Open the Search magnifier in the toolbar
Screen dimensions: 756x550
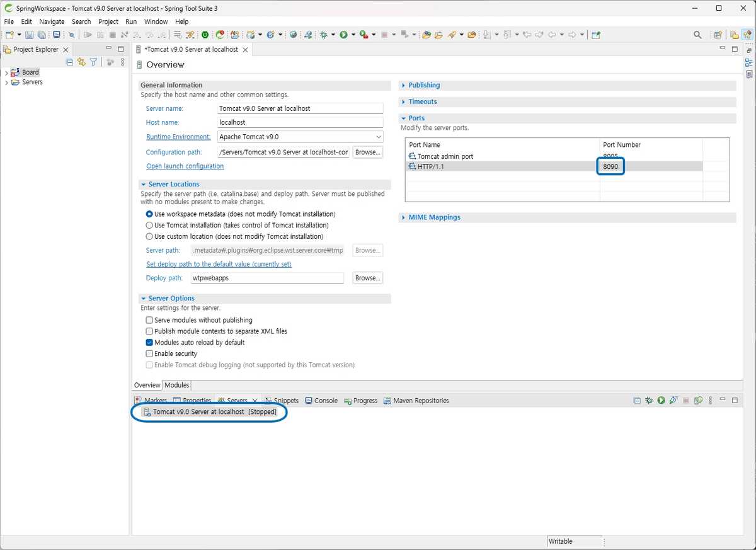point(697,35)
